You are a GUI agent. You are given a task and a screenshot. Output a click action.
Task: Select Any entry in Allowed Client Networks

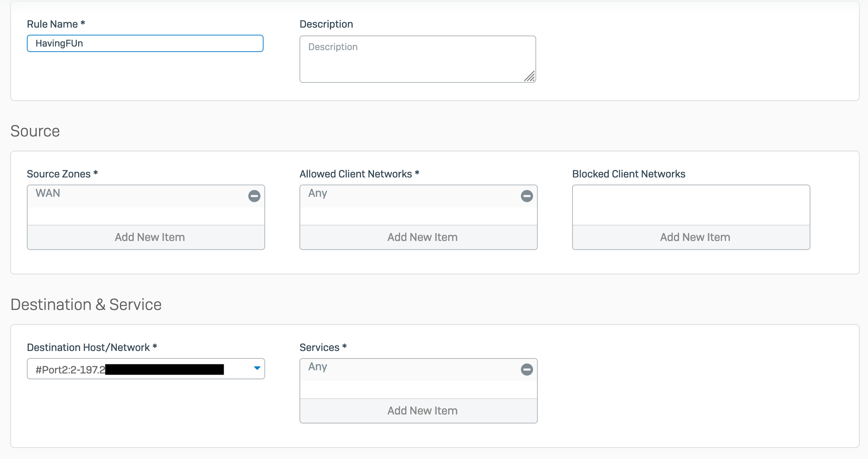[x=406, y=194]
